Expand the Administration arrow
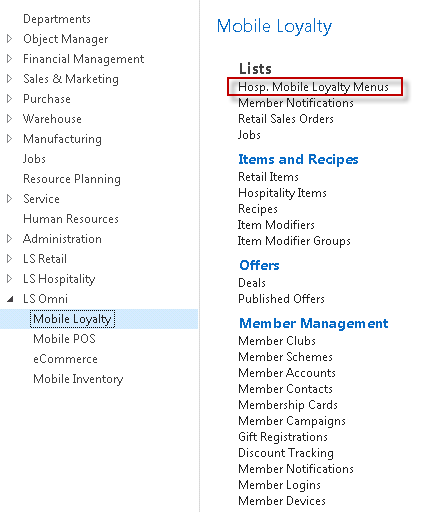Screen dimensions: 434x512 (9, 239)
